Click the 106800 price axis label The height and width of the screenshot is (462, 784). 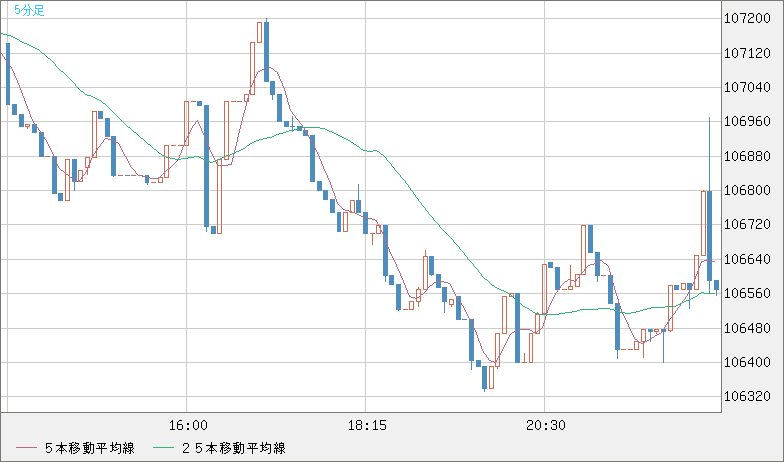747,190
